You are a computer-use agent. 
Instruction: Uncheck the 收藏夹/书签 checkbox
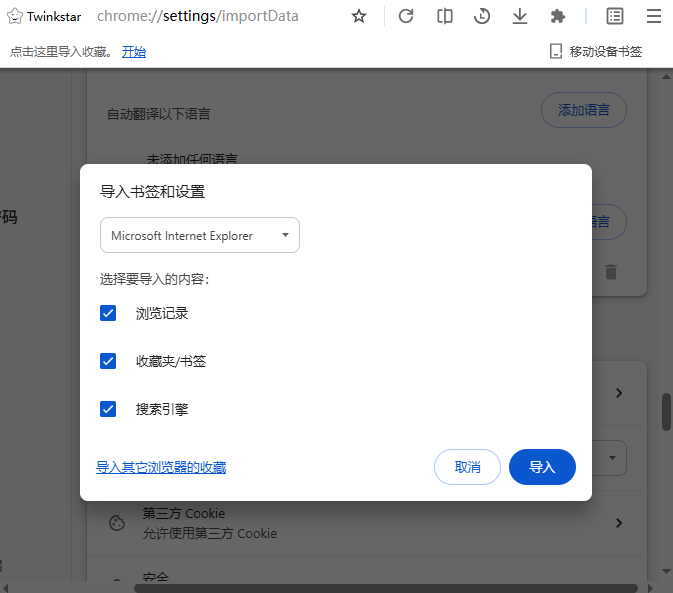[x=108, y=361]
